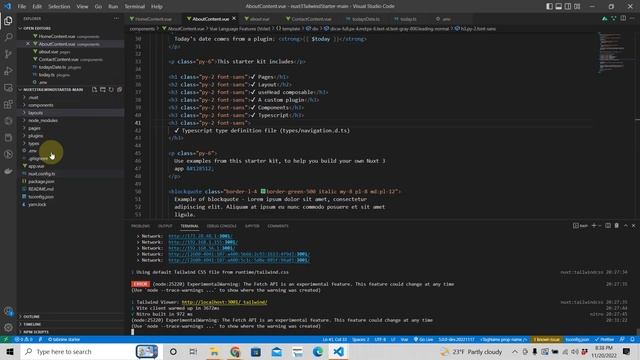640x360 pixels.
Task: Expand the .nuxt folder
Action: point(33,98)
